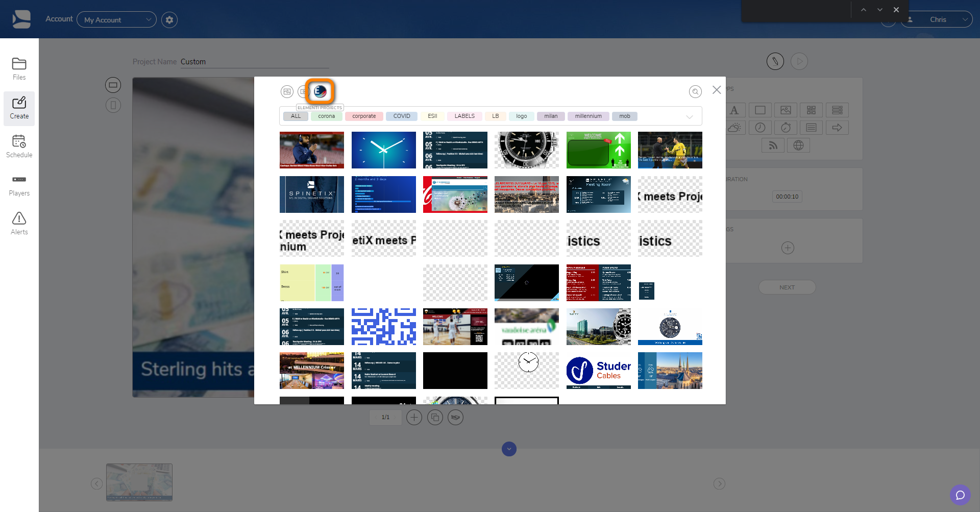Open the Chris user menu
The width and height of the screenshot is (980, 512).
click(937, 19)
